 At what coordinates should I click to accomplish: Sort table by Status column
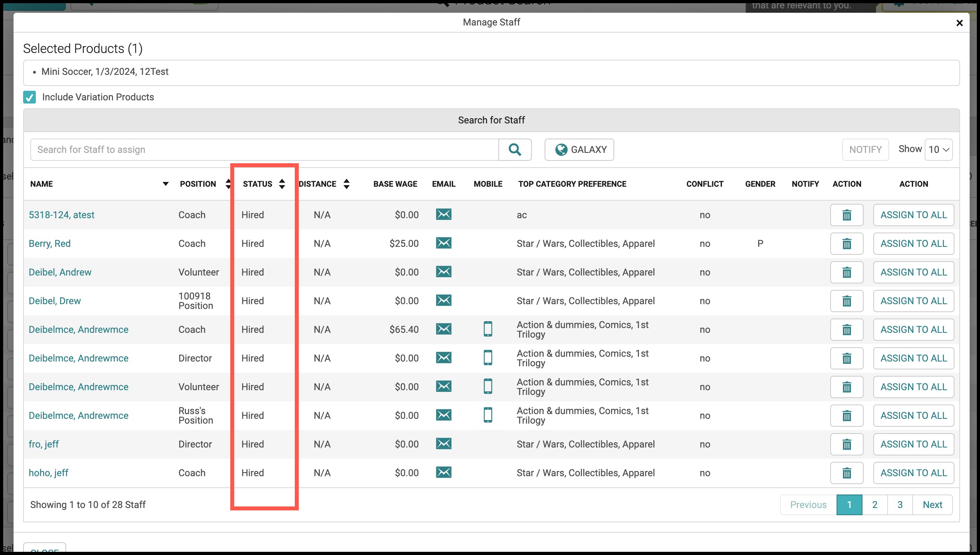[x=282, y=184]
